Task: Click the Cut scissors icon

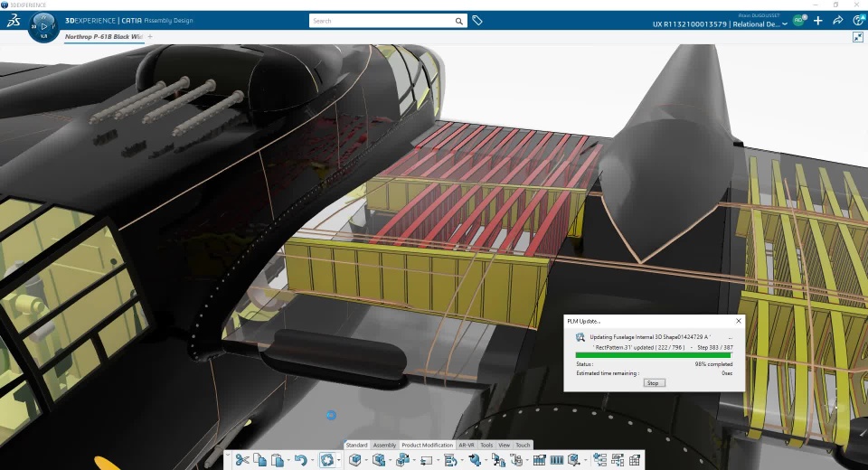Action: click(242, 460)
